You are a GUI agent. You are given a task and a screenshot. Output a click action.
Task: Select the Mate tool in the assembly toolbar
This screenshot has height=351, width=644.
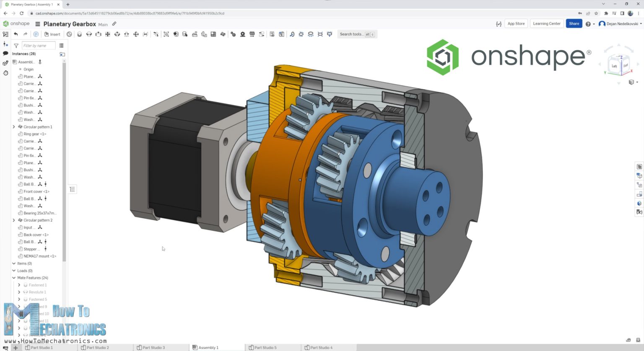pos(79,34)
